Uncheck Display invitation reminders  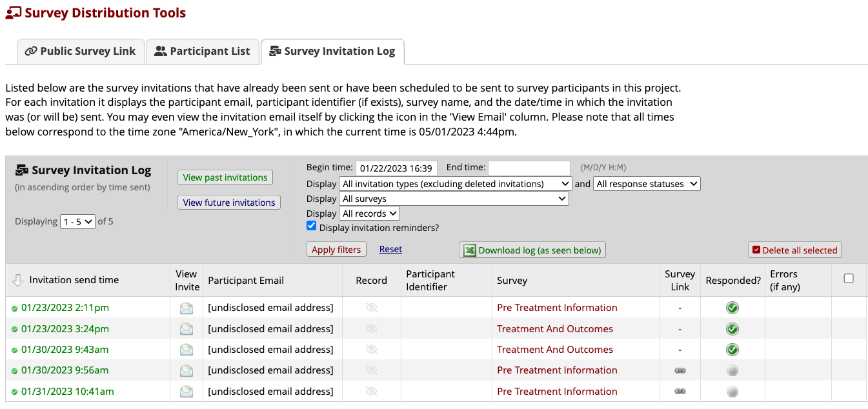(312, 225)
